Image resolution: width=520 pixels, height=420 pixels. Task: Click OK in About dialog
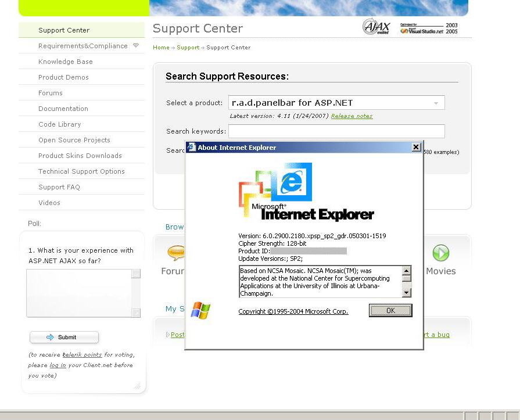[390, 311]
